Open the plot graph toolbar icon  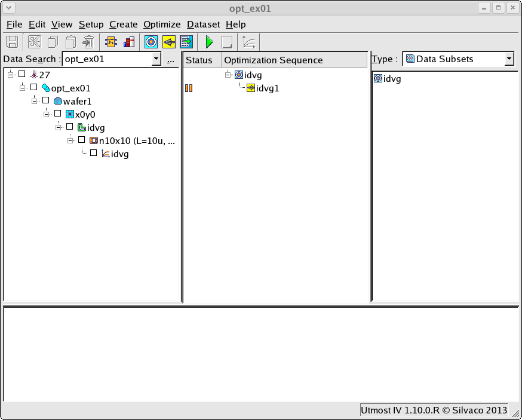coord(249,42)
